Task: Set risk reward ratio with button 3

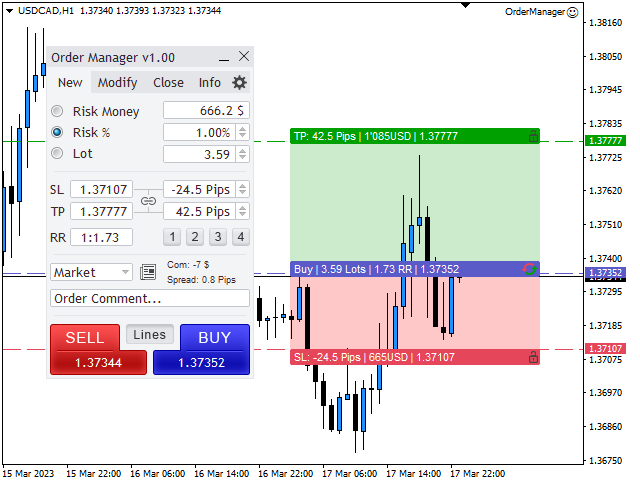Action: point(218,237)
